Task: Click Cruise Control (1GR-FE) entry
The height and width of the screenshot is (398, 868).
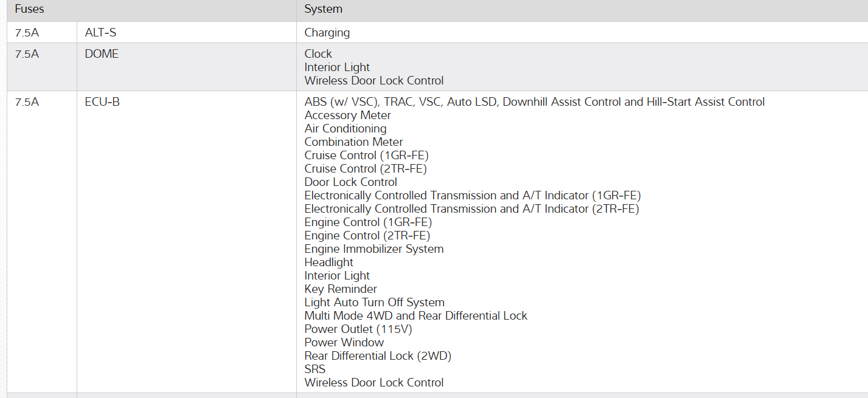Action: [366, 156]
